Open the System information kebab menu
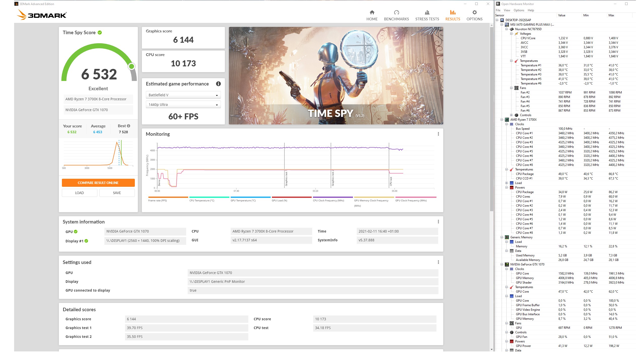Screen dimensions: 644x362 [x=439, y=222]
